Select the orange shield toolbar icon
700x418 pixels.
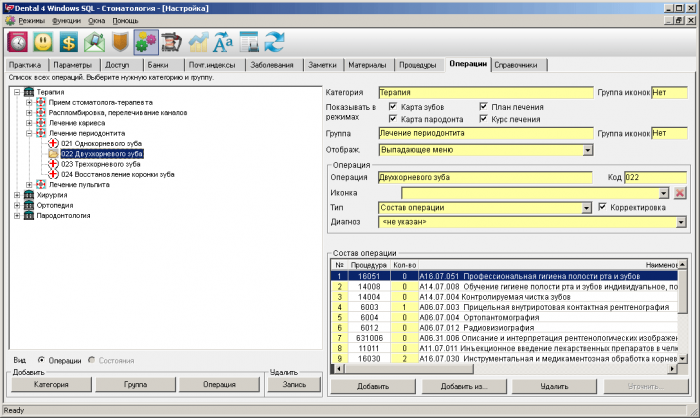[120, 42]
